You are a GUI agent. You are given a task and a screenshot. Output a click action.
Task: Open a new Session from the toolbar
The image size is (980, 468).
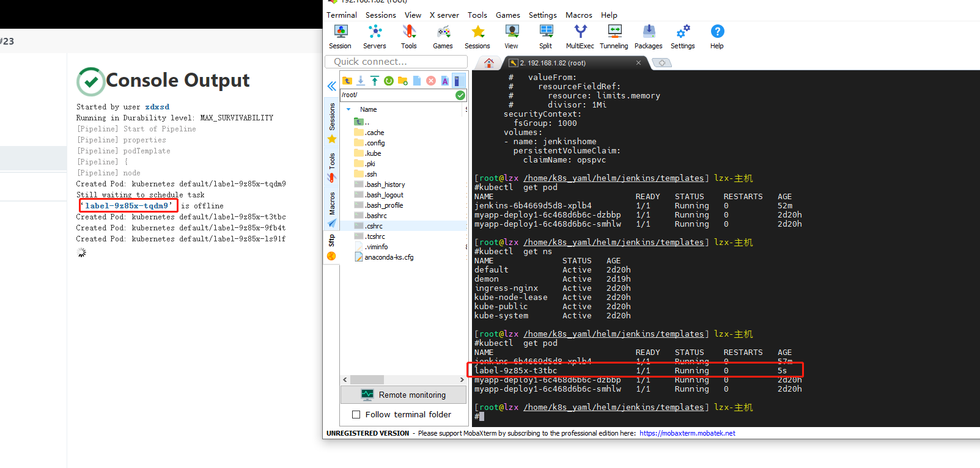pos(341,37)
